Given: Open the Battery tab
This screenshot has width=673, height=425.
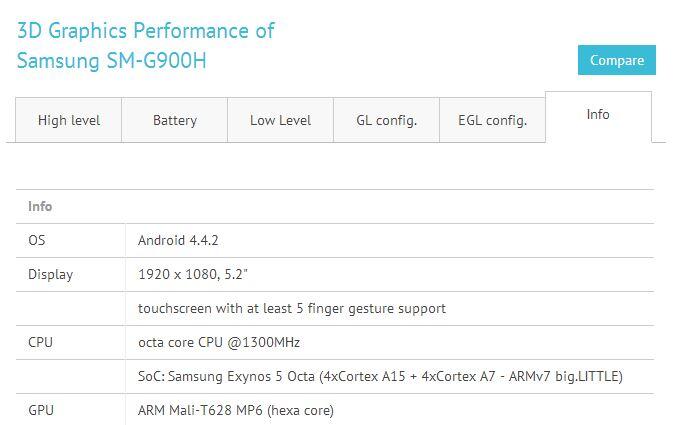Looking at the screenshot, I should coord(175,120).
